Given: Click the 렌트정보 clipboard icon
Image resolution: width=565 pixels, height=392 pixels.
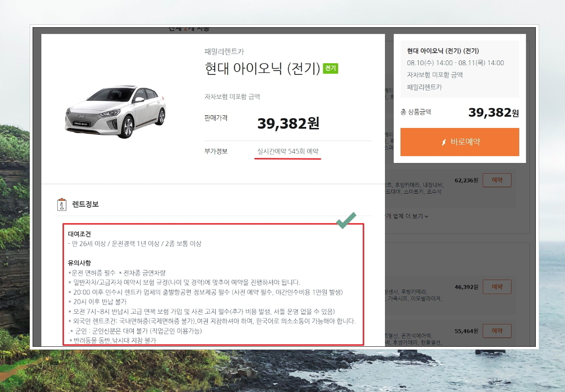Looking at the screenshot, I should pyautogui.click(x=62, y=204).
